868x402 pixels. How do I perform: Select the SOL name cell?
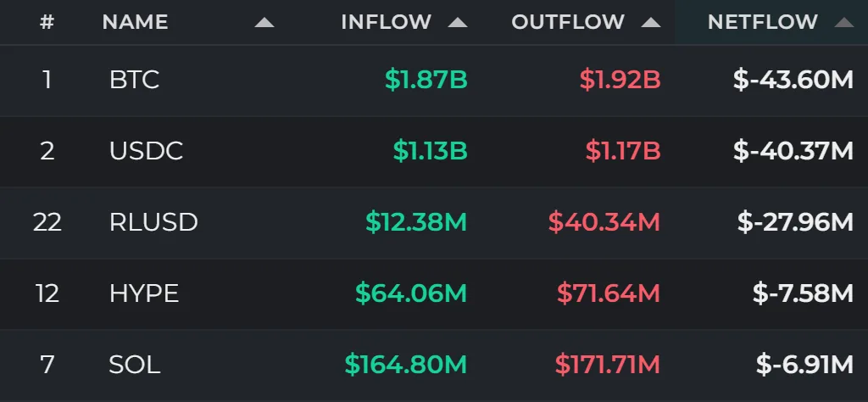[x=135, y=365]
